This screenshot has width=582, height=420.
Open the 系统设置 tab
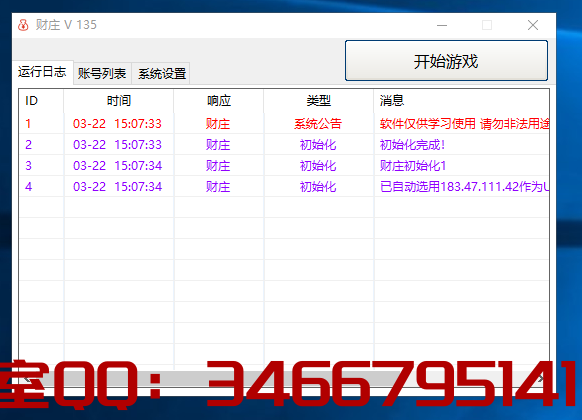(x=161, y=73)
